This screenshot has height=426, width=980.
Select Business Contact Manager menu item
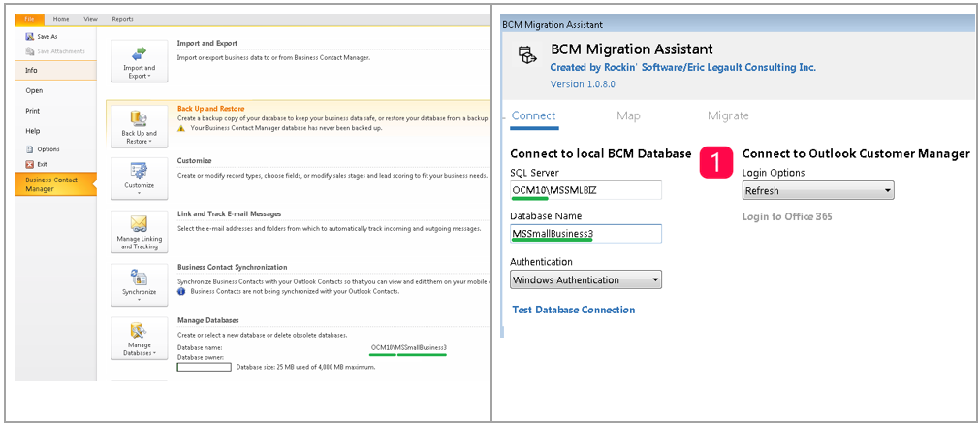coord(55,184)
